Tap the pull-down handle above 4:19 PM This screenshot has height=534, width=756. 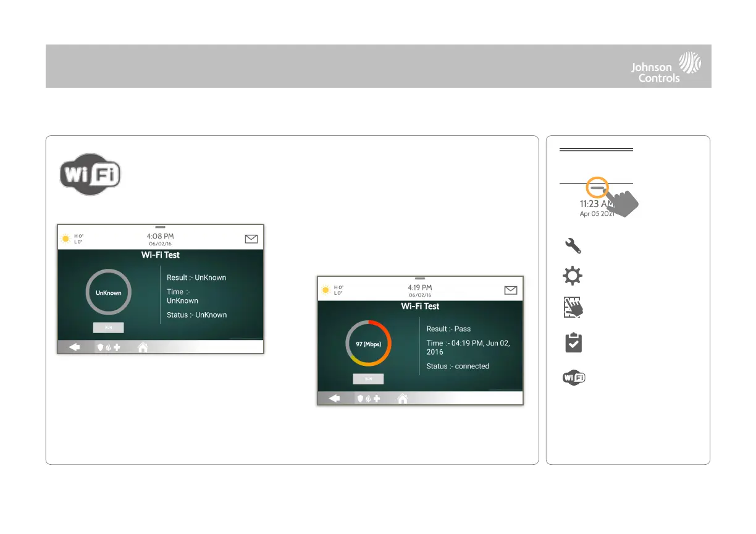(420, 279)
